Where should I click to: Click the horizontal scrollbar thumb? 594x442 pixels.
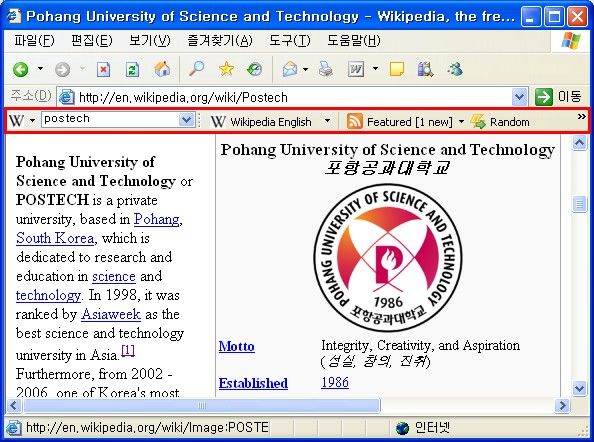[202, 406]
